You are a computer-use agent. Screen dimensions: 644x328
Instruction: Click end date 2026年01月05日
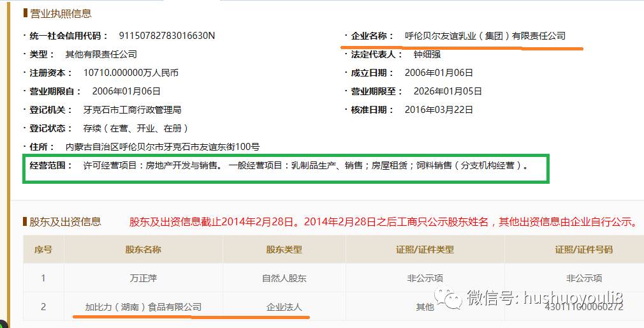[x=448, y=91]
